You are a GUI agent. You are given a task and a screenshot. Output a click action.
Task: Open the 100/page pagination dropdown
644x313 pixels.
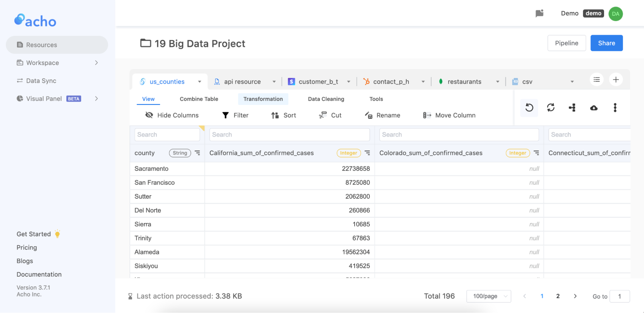pos(488,296)
